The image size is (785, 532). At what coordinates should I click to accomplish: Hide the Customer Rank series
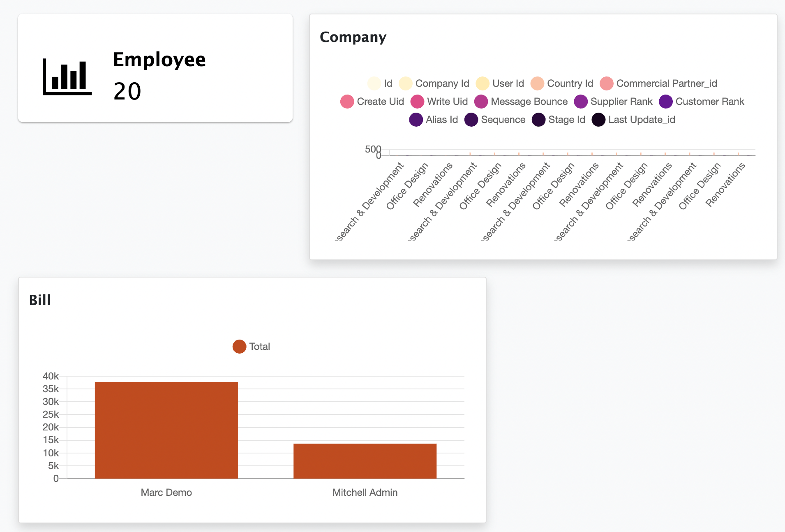pos(702,102)
